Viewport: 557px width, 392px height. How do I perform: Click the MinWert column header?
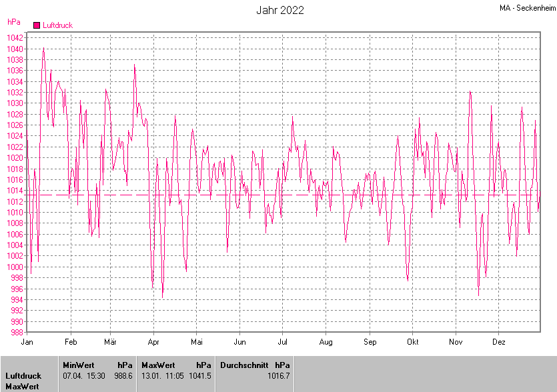tap(78, 365)
